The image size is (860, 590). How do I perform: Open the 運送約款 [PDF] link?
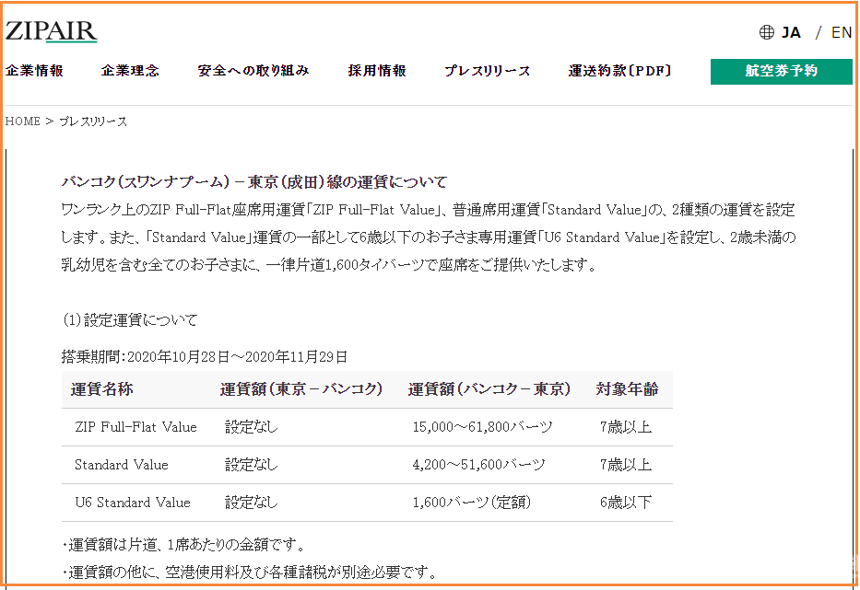[x=620, y=71]
